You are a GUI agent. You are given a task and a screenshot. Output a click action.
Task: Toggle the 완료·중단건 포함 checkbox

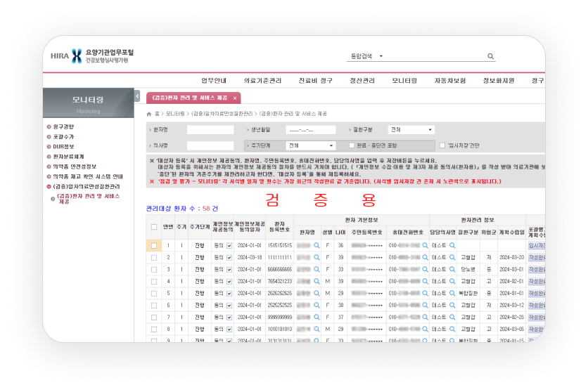point(352,145)
